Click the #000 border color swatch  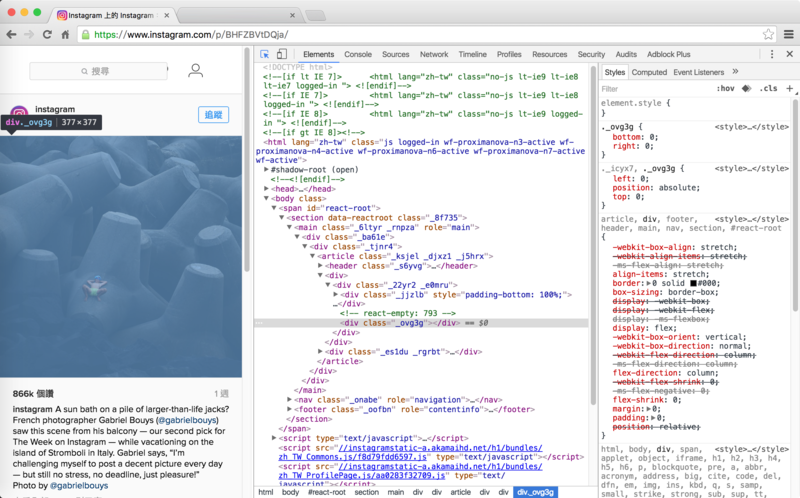(693, 283)
